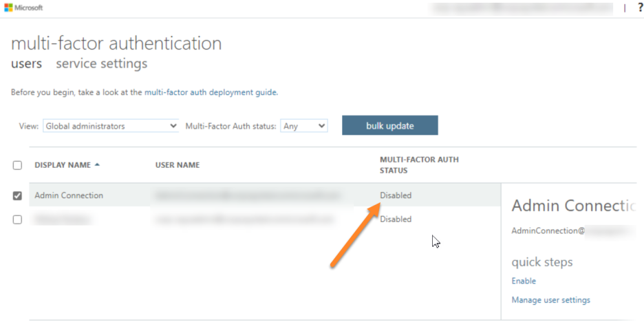Screen dimensions: 644x324
Task: Switch to the users tab
Action: pyautogui.click(x=26, y=64)
